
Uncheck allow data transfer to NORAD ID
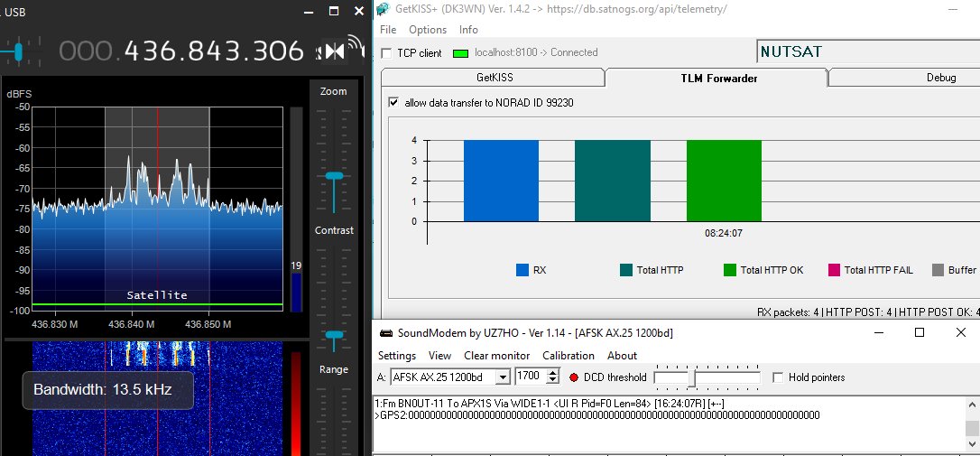pos(393,103)
